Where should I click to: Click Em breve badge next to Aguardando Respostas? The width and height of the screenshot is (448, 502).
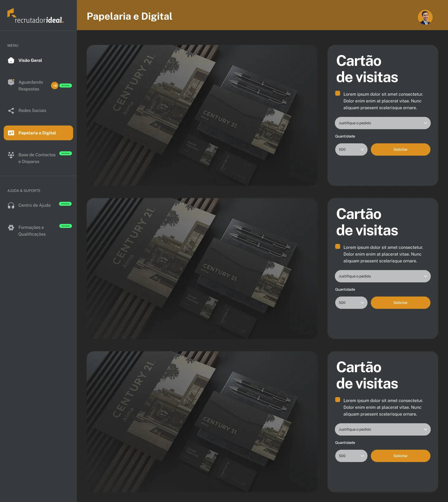[x=65, y=86]
